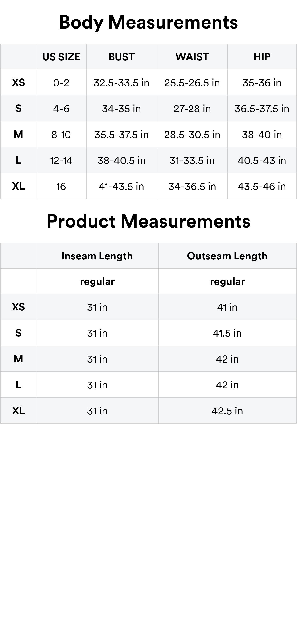Click the 12-14 US size cell
This screenshot has width=297, height=644.
point(61,160)
